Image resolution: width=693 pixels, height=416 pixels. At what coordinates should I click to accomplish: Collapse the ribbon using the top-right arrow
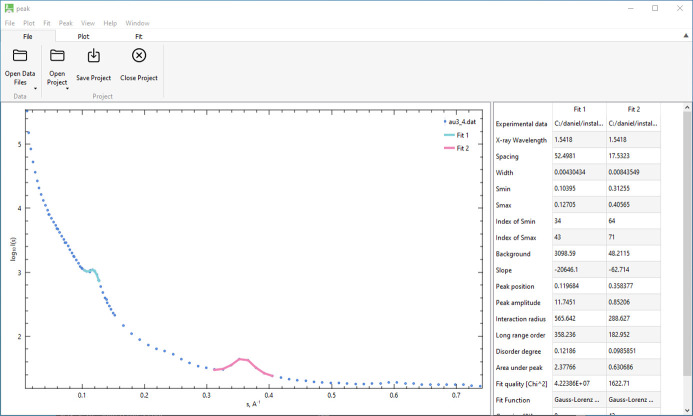tap(684, 35)
